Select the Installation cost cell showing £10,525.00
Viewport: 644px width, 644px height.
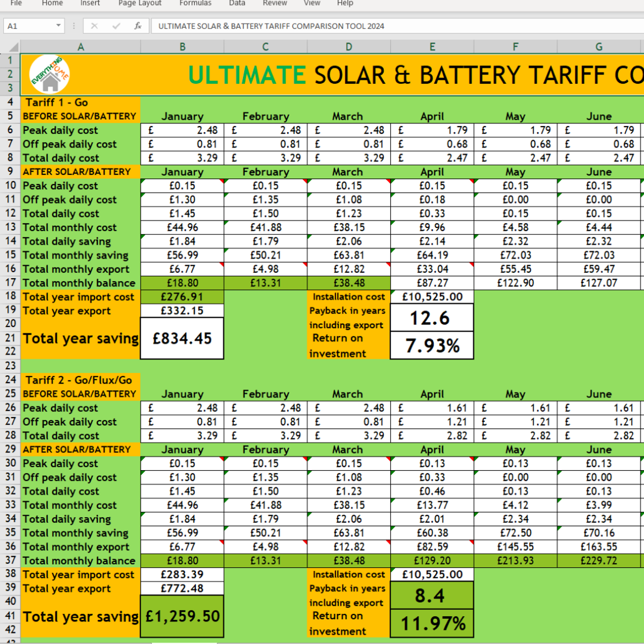point(432,296)
